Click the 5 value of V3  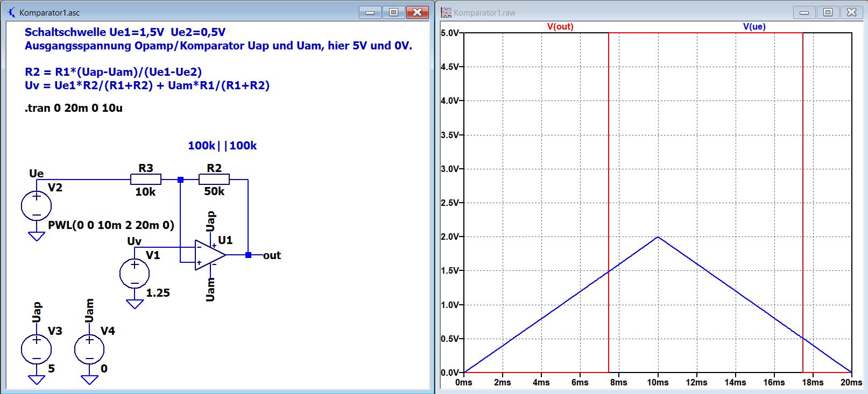[x=52, y=369]
